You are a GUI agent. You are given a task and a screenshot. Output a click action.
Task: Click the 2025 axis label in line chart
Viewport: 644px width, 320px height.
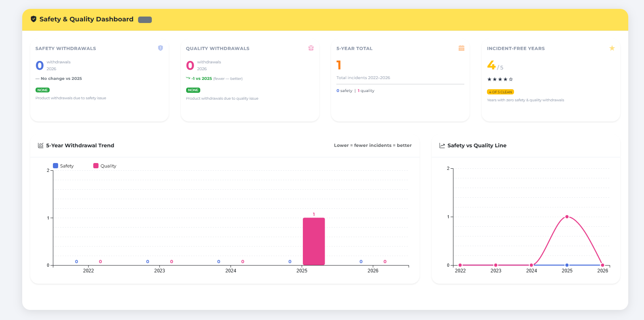pyautogui.click(x=567, y=271)
